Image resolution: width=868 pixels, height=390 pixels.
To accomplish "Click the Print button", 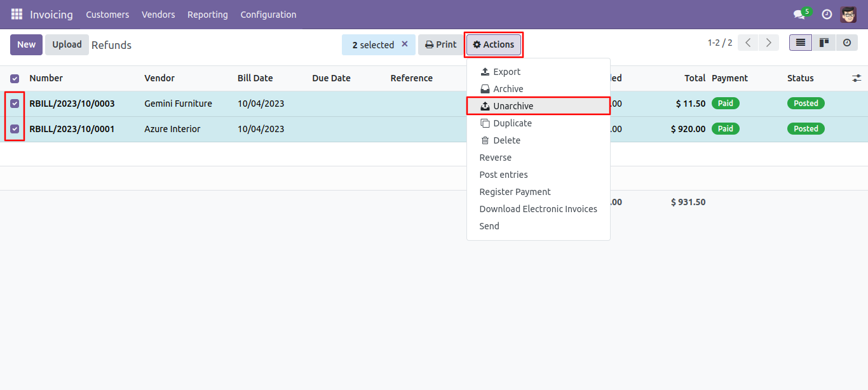I will pyautogui.click(x=441, y=44).
